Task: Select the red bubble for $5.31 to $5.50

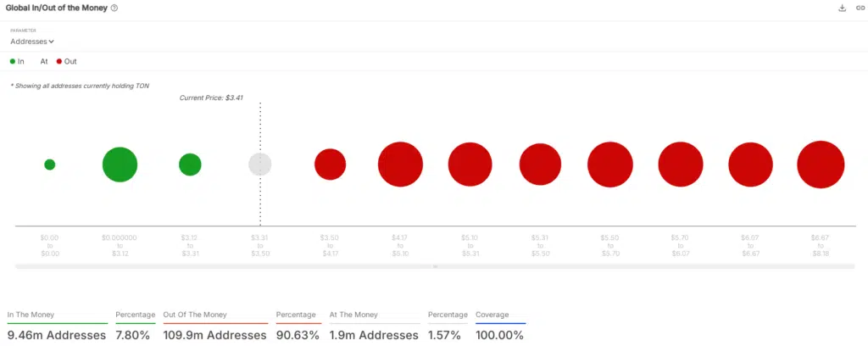Action: (540, 165)
